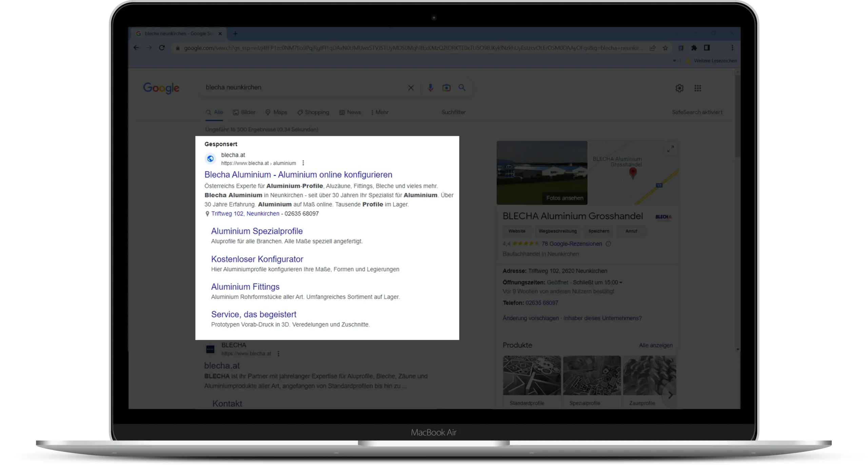Click the magnifier search submit icon
Viewport: 868px width, 465px height.
pyautogui.click(x=462, y=87)
